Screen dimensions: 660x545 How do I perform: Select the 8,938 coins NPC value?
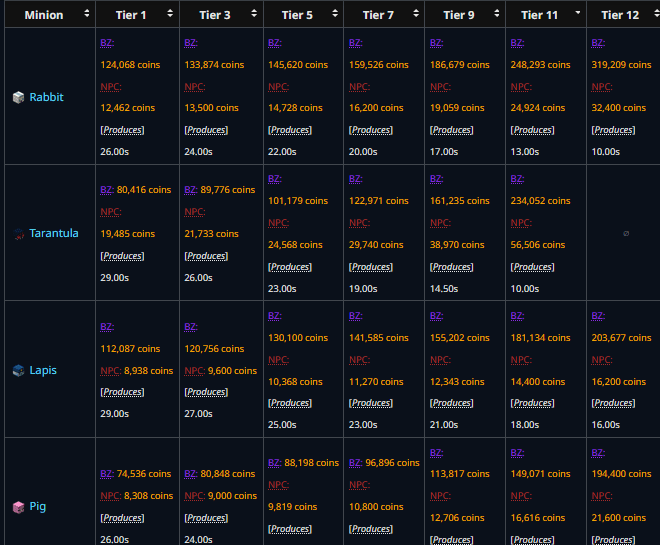coord(149,371)
